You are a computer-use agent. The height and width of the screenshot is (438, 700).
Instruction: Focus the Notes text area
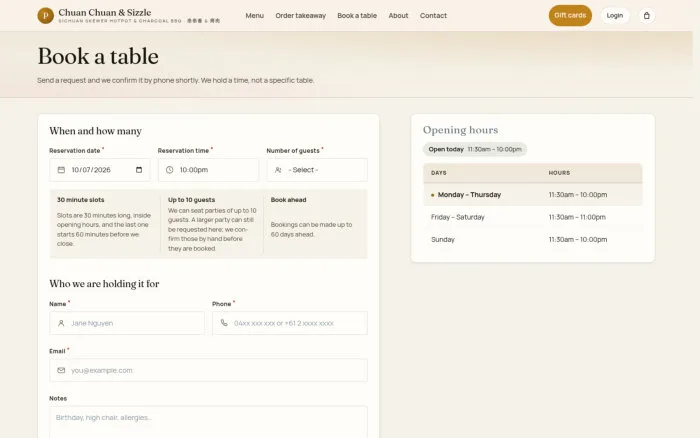click(x=208, y=422)
